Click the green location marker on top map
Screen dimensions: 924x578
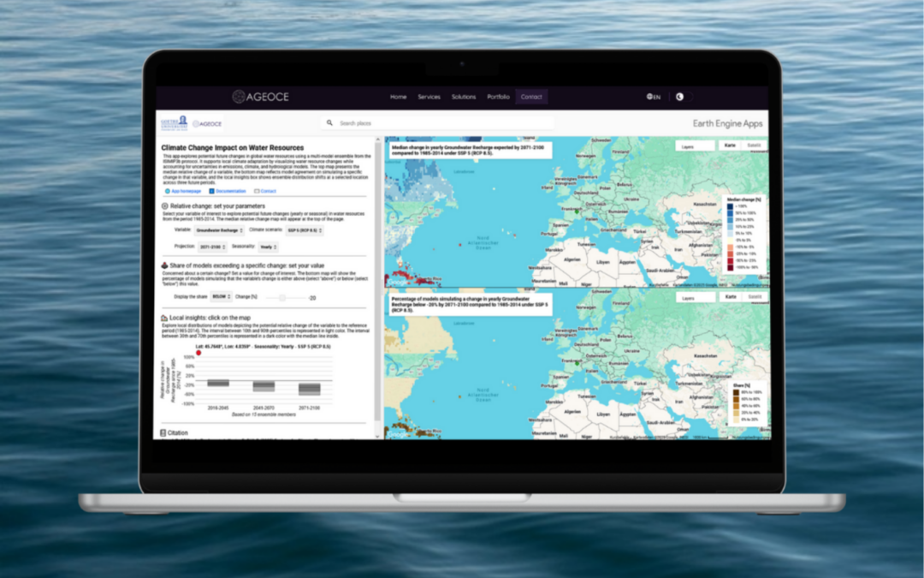577,212
